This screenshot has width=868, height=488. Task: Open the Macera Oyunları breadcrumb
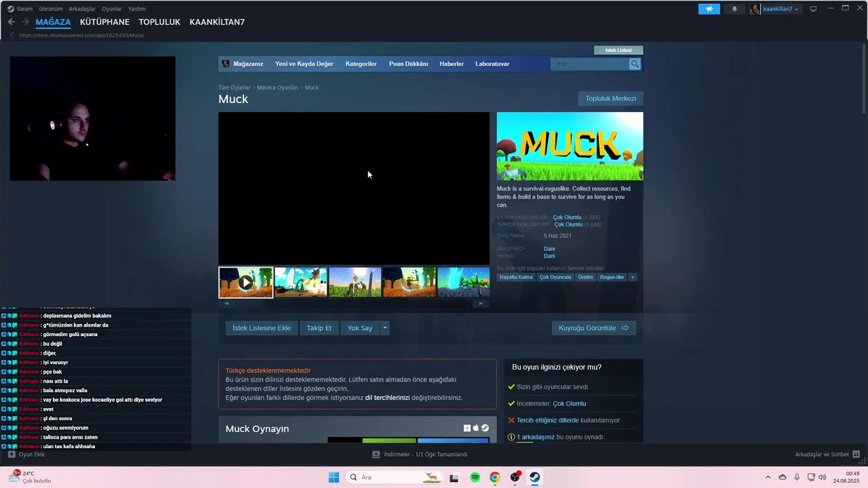pyautogui.click(x=277, y=87)
